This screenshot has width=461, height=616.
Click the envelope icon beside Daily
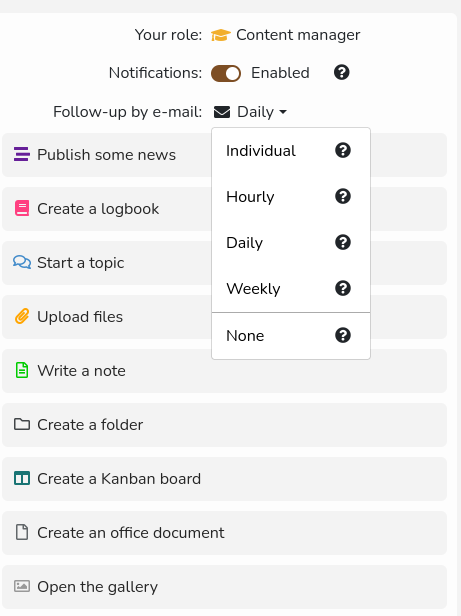(x=222, y=112)
